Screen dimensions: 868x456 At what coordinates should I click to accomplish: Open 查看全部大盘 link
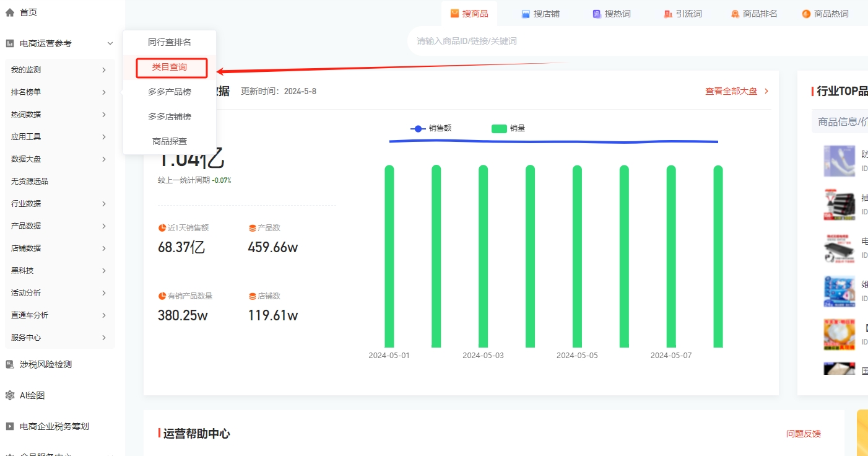731,91
